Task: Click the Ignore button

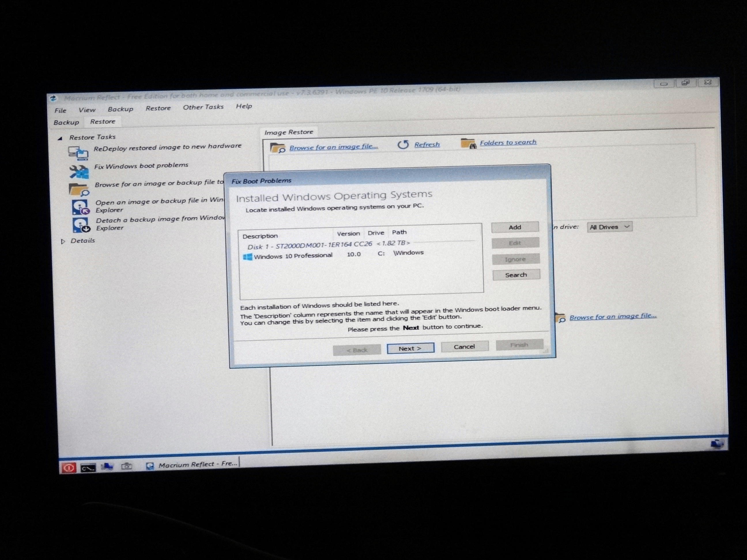Action: 516,259
